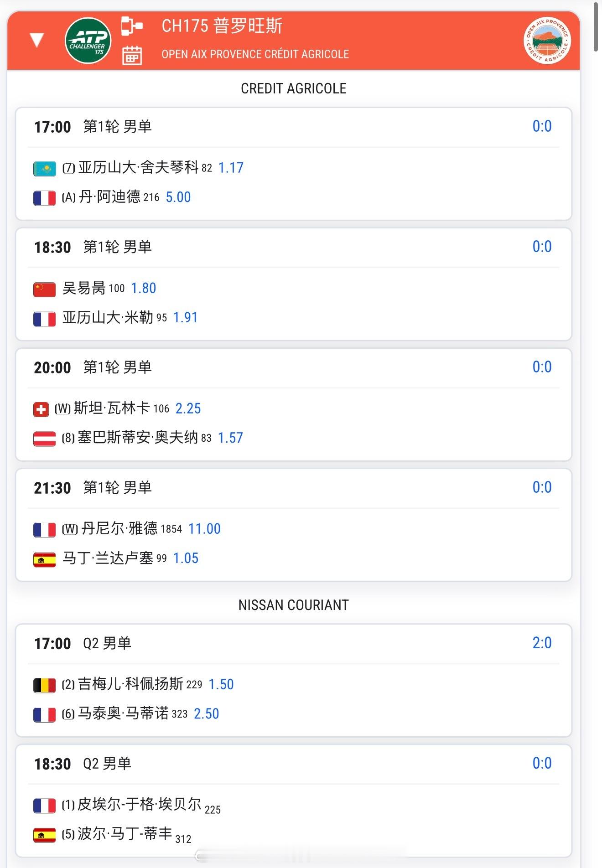Click the 1.17 odds for 舍夫琴科
Image resolution: width=602 pixels, height=868 pixels.
231,168
